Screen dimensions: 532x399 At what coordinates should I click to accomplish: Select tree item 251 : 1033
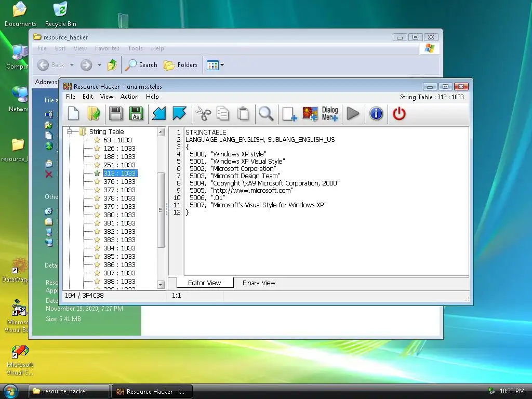[x=119, y=165]
